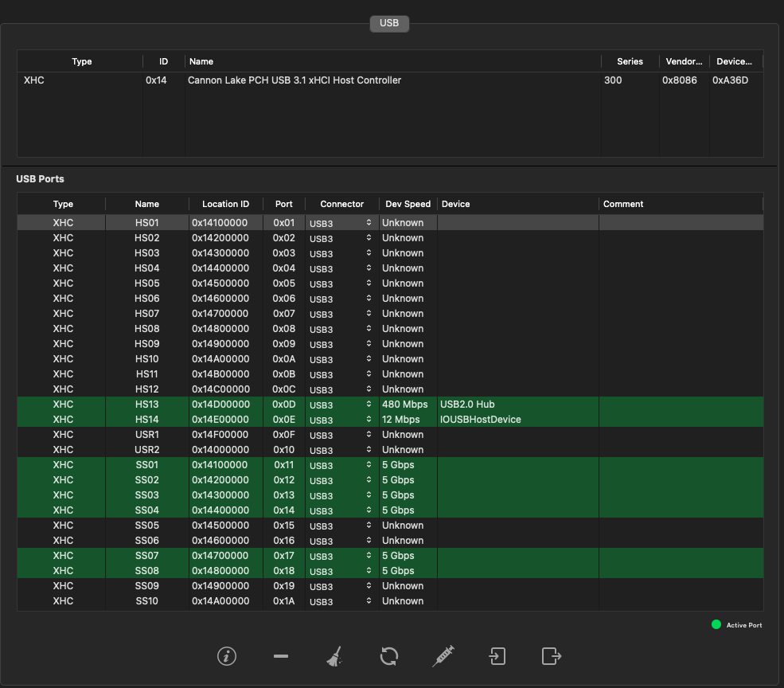Click the info icon in bottom toolbar

[x=227, y=656]
